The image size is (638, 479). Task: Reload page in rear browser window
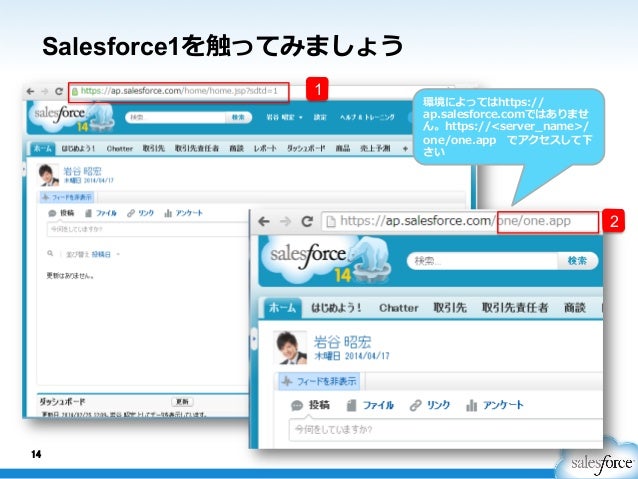point(59,91)
